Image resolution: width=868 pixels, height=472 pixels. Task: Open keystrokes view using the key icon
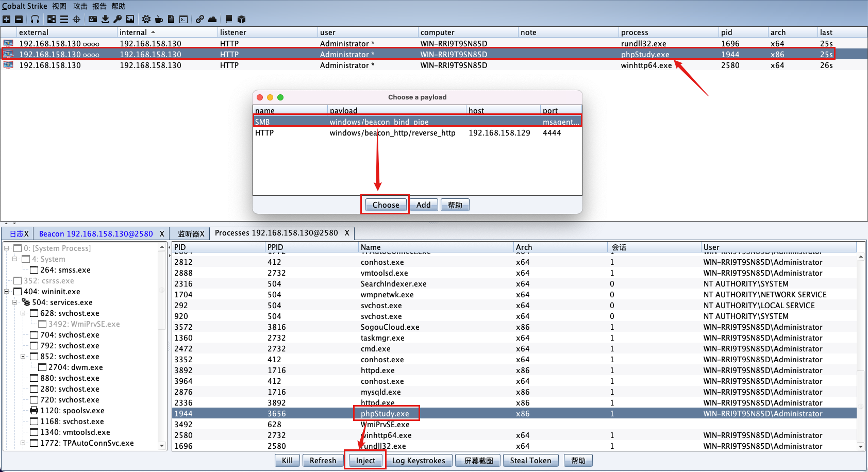click(x=118, y=19)
